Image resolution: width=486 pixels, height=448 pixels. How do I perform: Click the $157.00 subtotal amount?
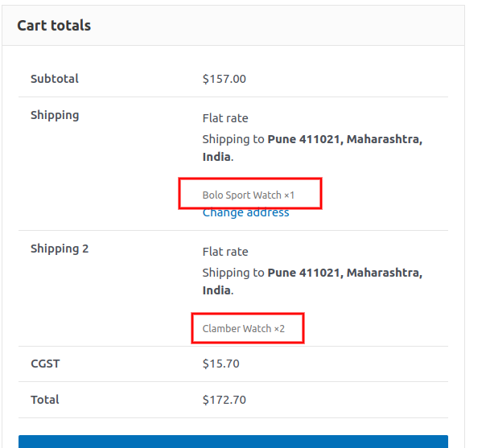pyautogui.click(x=224, y=79)
